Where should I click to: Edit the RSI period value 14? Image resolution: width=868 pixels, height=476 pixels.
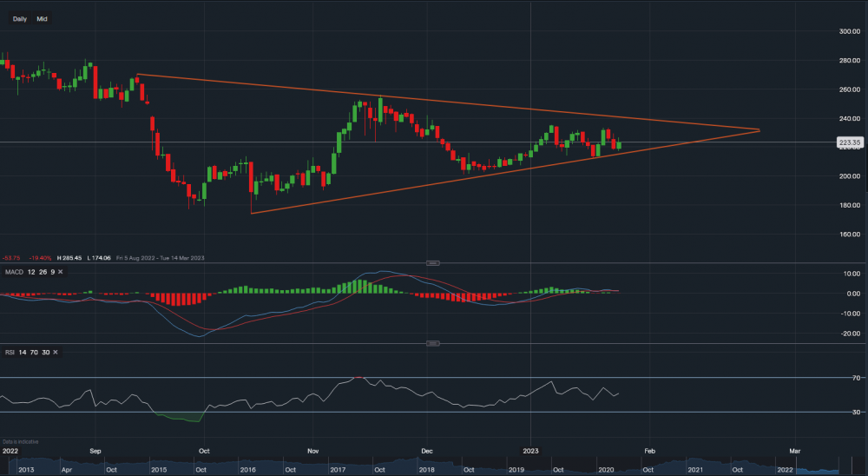tap(23, 352)
